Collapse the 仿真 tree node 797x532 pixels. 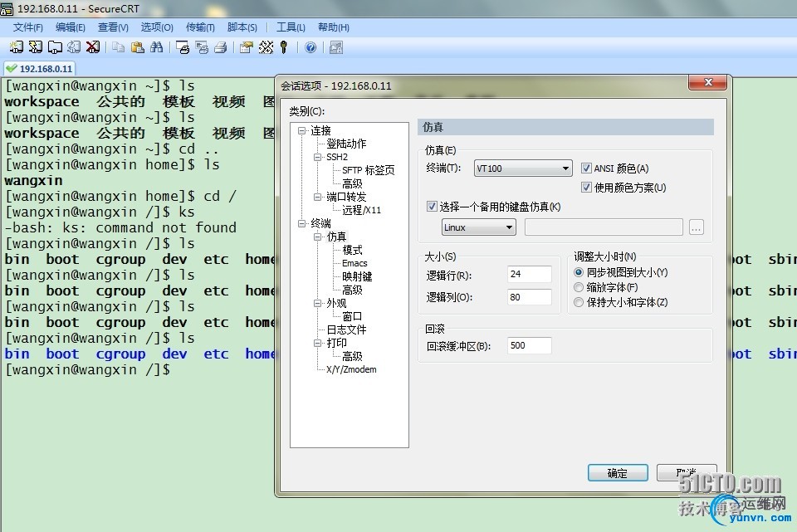[x=318, y=237]
